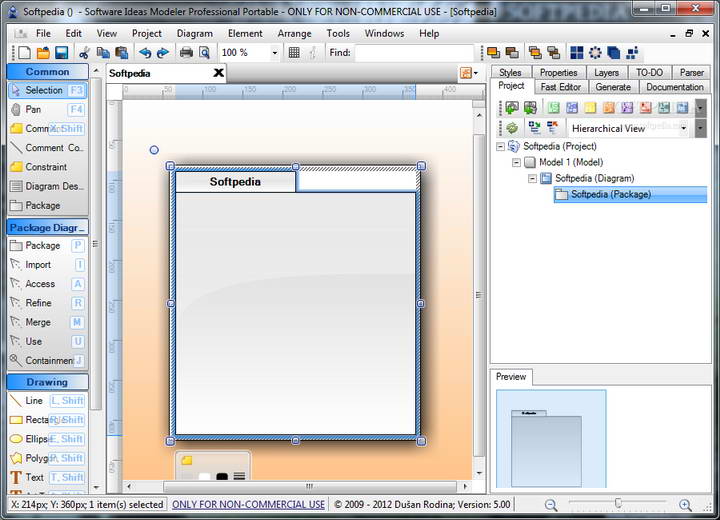The image size is (720, 520).
Task: Open the Arrange menu
Action: tap(294, 34)
